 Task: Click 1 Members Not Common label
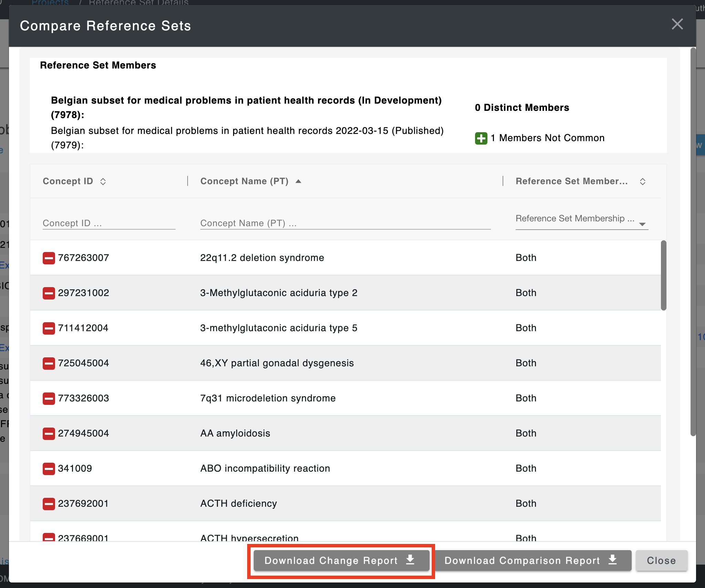[x=547, y=138]
